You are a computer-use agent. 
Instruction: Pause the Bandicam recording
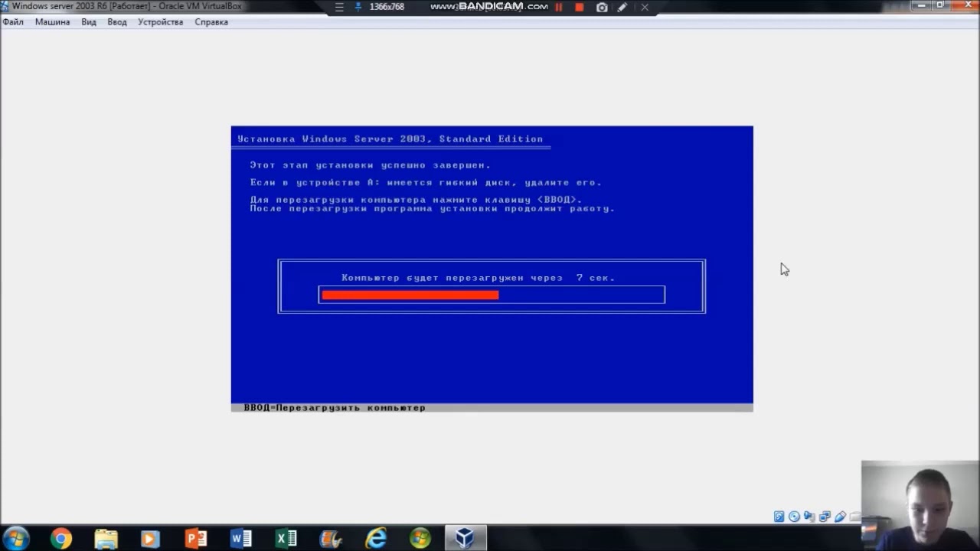(x=559, y=7)
